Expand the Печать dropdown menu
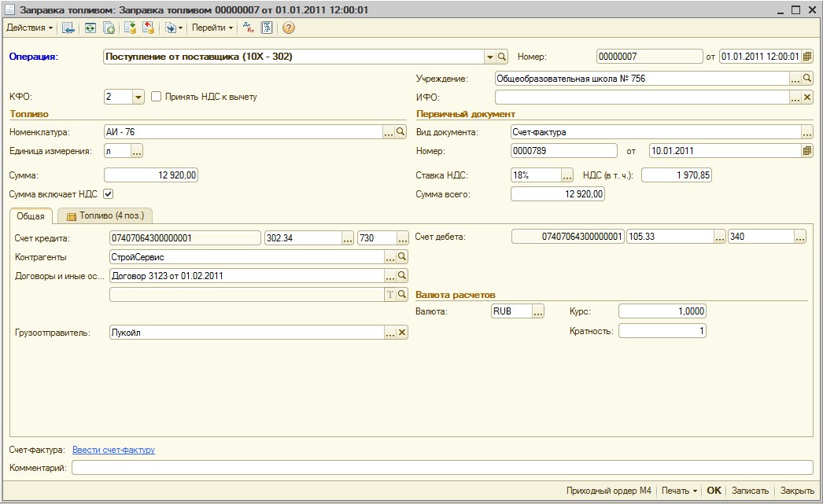This screenshot has width=823, height=504. point(679,491)
